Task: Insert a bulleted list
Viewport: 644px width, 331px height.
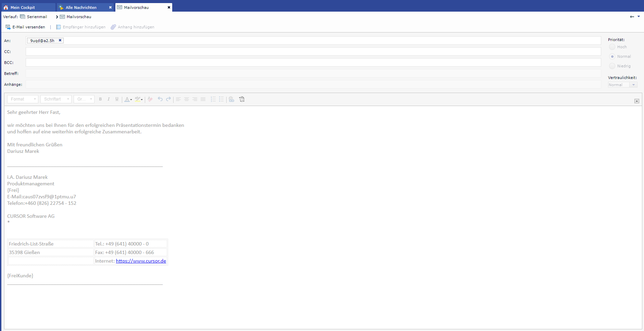Action: point(221,99)
